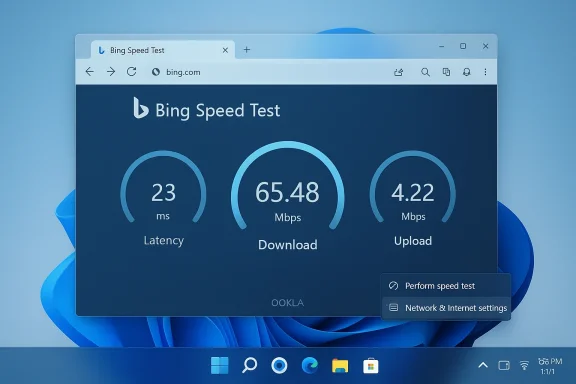Go back with the browser back arrow
The width and height of the screenshot is (576, 384).
90,72
